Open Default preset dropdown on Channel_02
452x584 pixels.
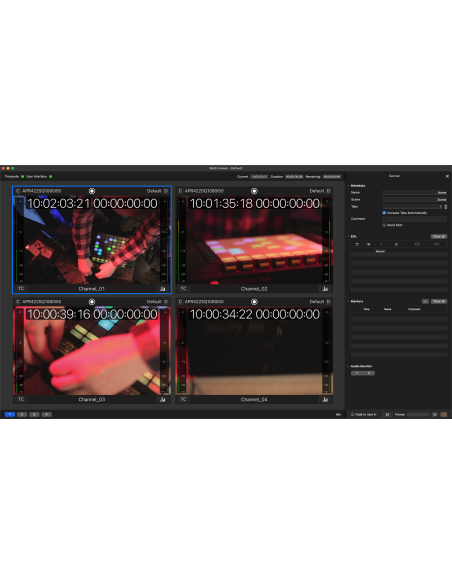tap(316, 191)
